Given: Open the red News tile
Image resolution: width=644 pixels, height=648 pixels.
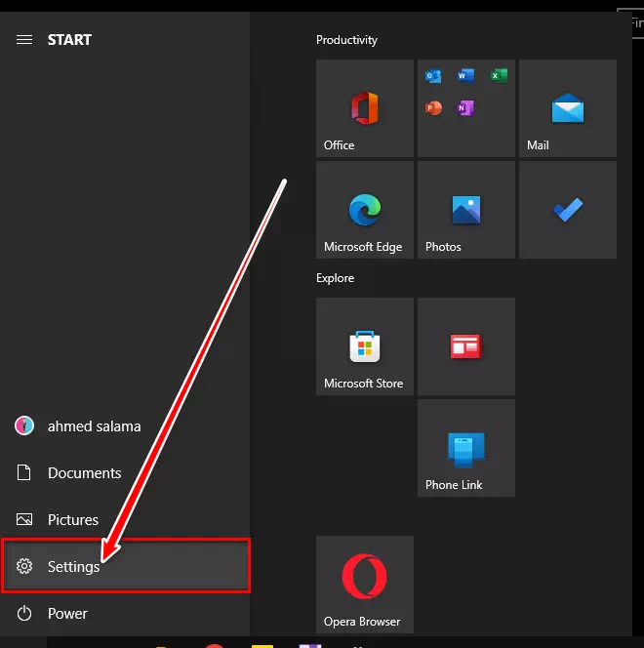Looking at the screenshot, I should (x=466, y=346).
